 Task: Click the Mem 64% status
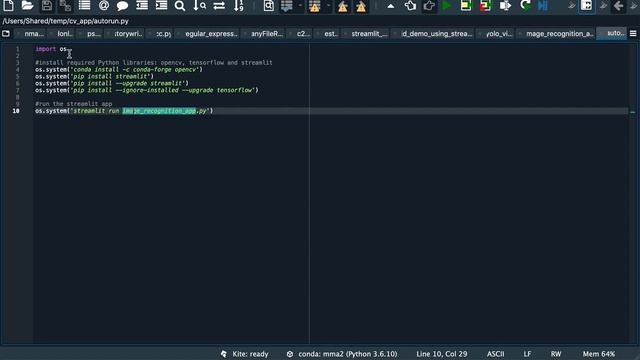point(599,354)
